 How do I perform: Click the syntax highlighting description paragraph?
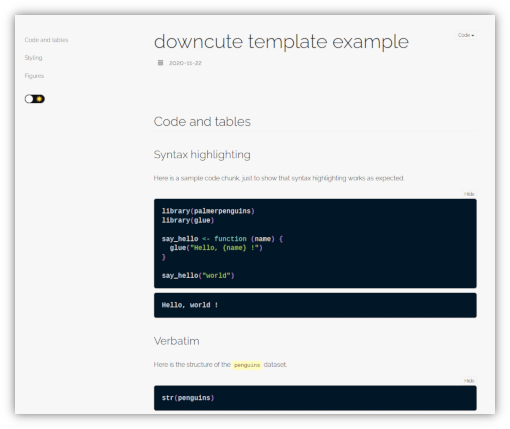coord(279,178)
